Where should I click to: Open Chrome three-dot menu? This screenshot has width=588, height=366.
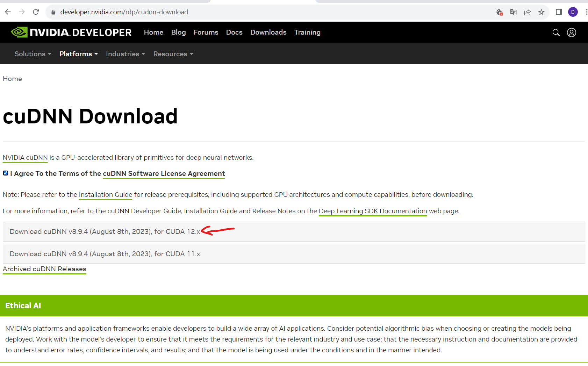[x=586, y=12]
